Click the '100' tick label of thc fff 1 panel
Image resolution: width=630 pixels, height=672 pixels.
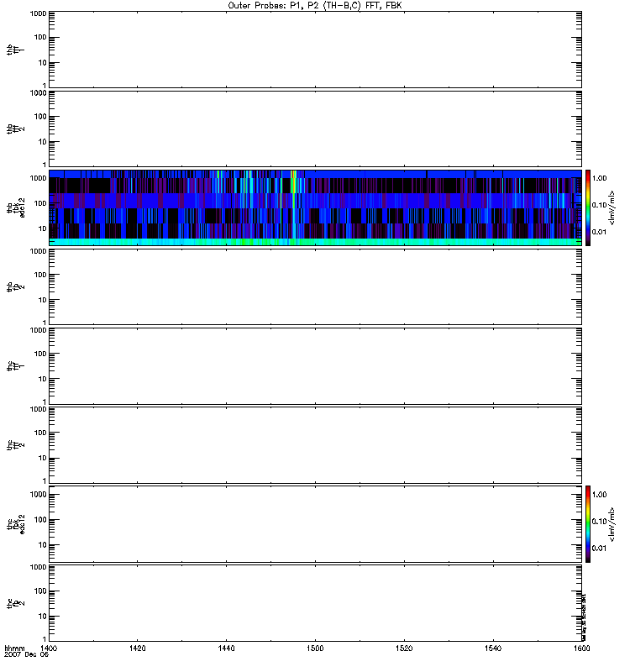coord(40,354)
